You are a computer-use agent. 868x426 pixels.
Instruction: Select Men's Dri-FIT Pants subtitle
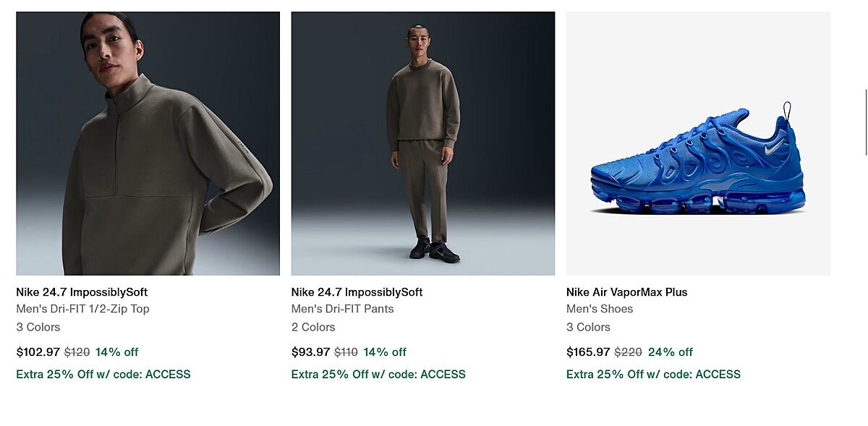click(342, 309)
